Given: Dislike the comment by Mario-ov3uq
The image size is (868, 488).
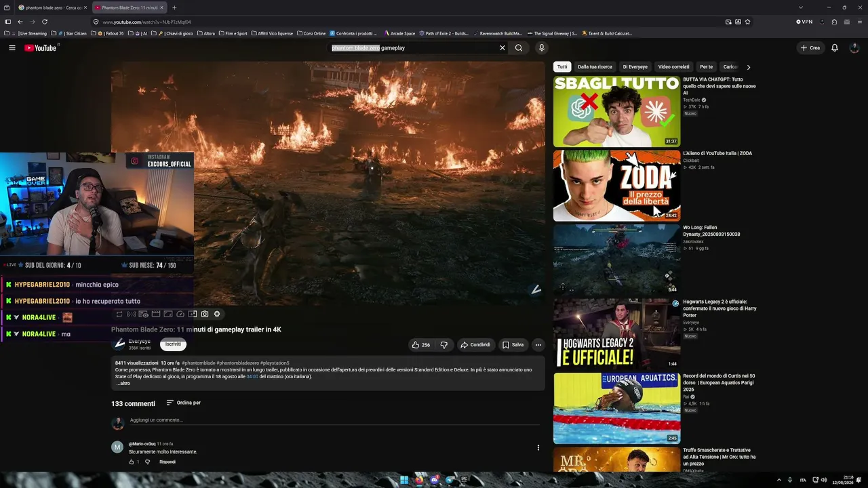Looking at the screenshot, I should click(147, 462).
